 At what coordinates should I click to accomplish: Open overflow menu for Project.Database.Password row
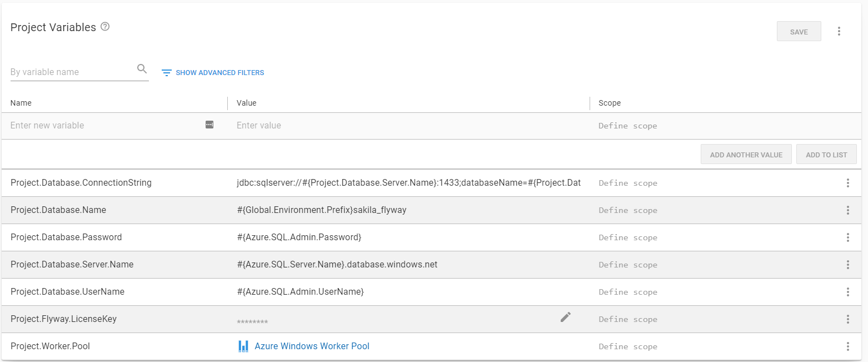(x=848, y=237)
